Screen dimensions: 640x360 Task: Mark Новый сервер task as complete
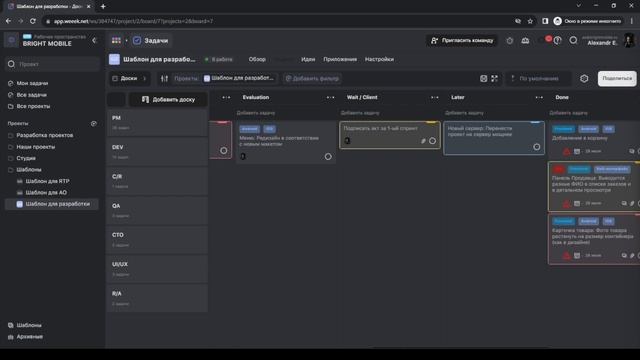click(537, 147)
